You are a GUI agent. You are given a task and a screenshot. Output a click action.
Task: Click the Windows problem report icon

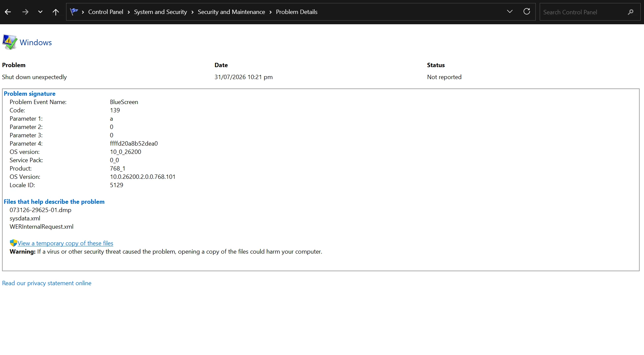10,42
